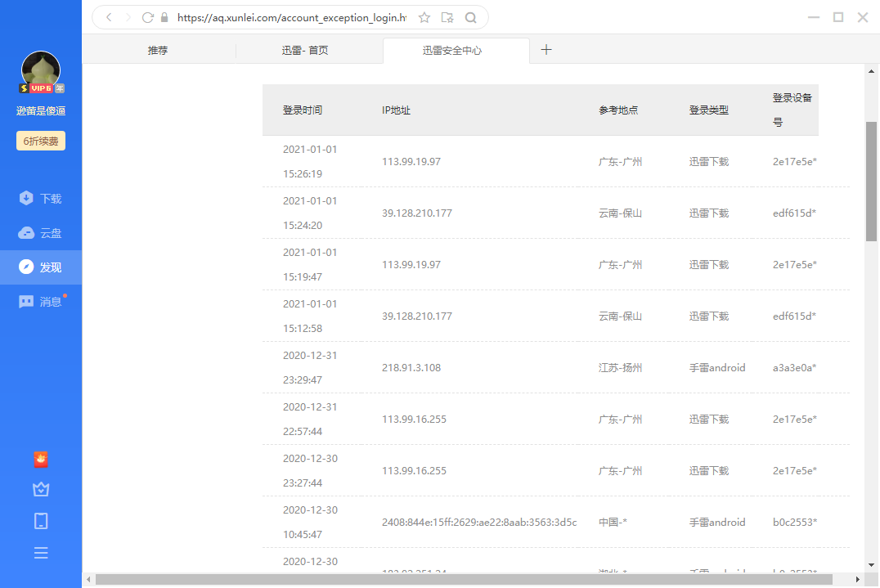The image size is (880, 588).
Task: Bookmark the page with the star icon
Action: 424,16
